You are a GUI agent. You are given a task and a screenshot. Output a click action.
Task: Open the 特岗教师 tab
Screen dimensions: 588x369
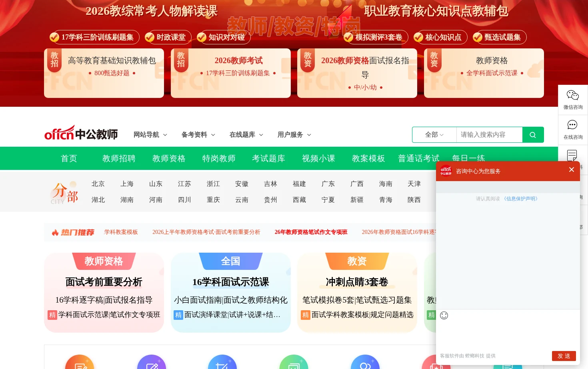tap(219, 158)
